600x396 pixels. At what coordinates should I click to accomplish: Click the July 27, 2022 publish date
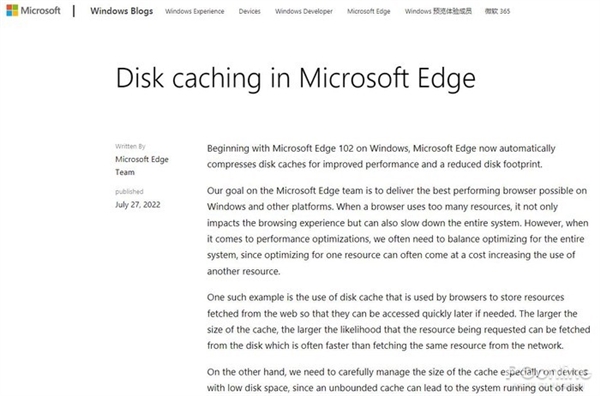pyautogui.click(x=137, y=204)
